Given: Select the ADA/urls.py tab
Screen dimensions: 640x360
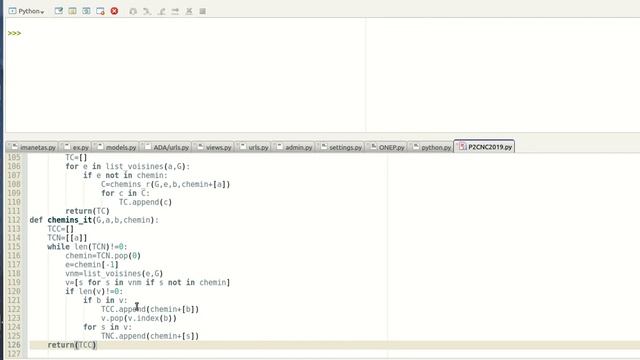Looking at the screenshot, I should (166, 147).
